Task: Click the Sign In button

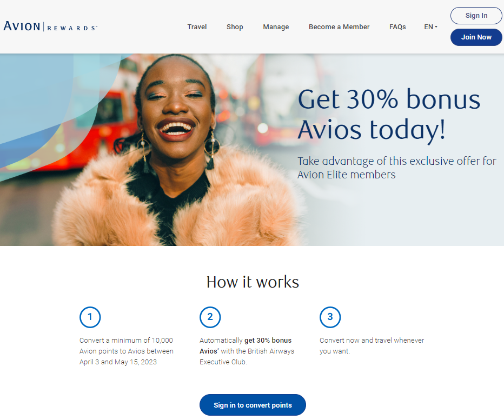Action: 476,16
